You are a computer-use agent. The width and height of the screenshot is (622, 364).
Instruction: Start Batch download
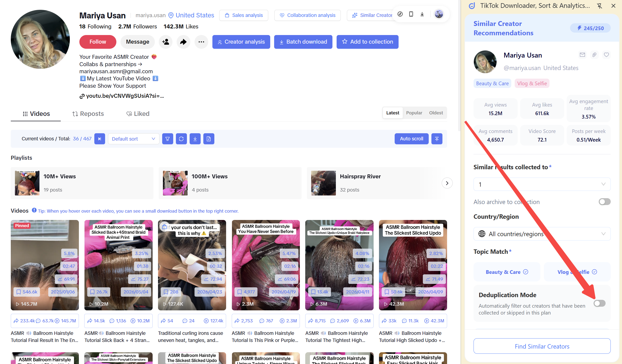click(303, 42)
